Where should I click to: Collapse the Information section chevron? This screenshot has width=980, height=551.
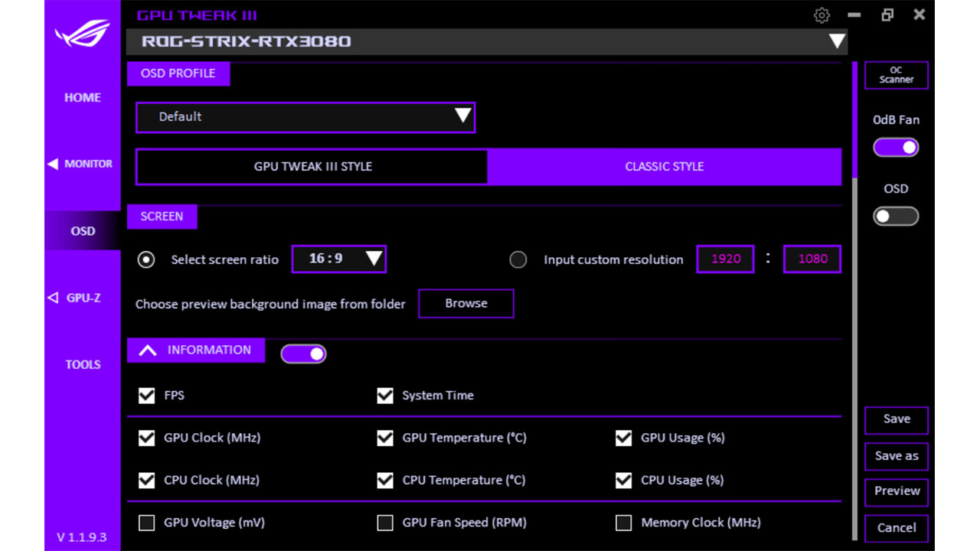[x=148, y=350]
